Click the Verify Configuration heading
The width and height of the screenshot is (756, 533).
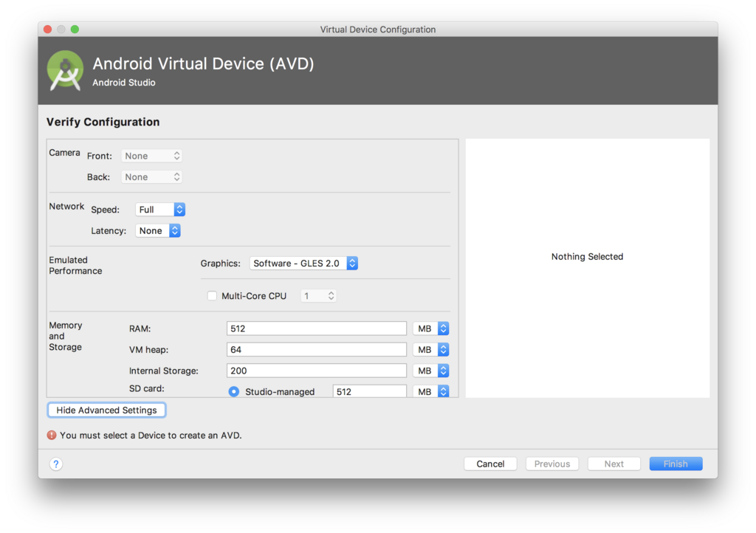[x=103, y=122]
